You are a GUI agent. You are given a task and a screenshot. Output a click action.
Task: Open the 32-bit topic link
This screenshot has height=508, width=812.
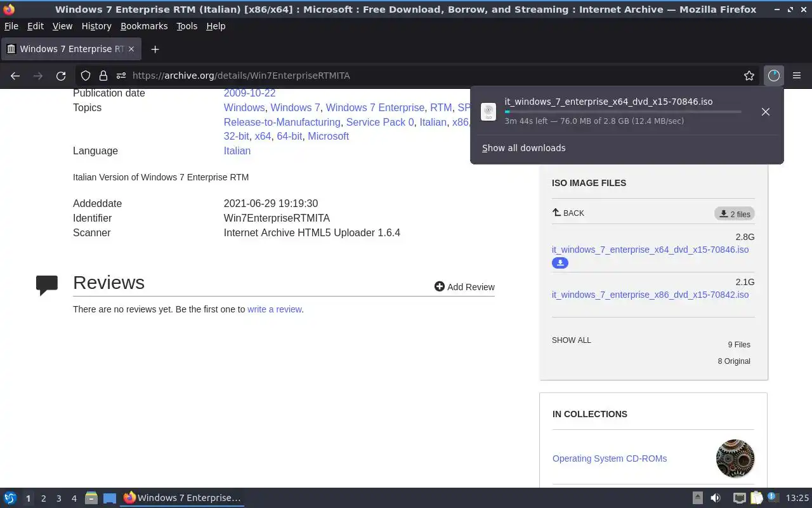coord(237,136)
